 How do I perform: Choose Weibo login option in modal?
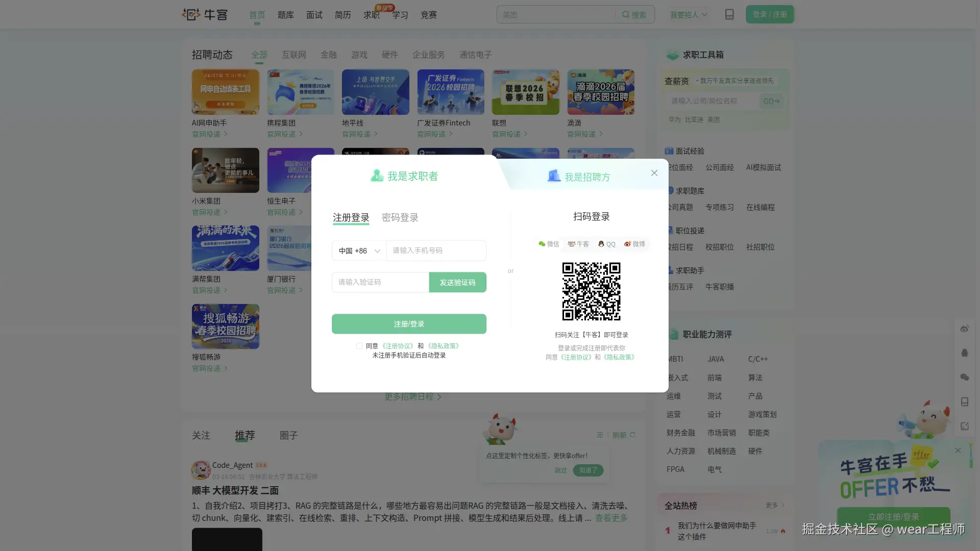click(x=634, y=244)
